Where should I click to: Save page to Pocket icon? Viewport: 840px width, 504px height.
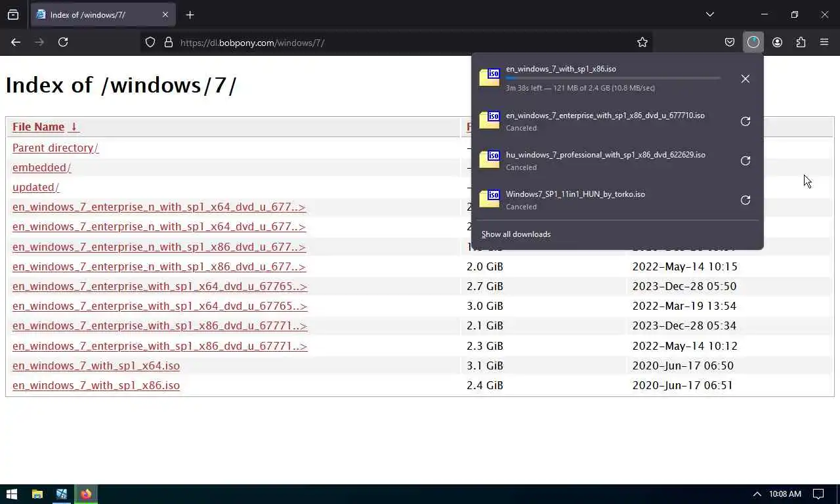tap(730, 42)
